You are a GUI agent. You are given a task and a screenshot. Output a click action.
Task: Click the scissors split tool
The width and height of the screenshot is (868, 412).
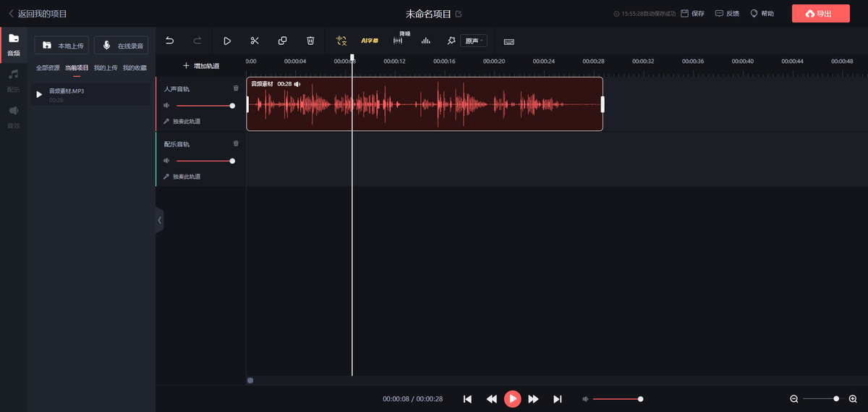(255, 41)
